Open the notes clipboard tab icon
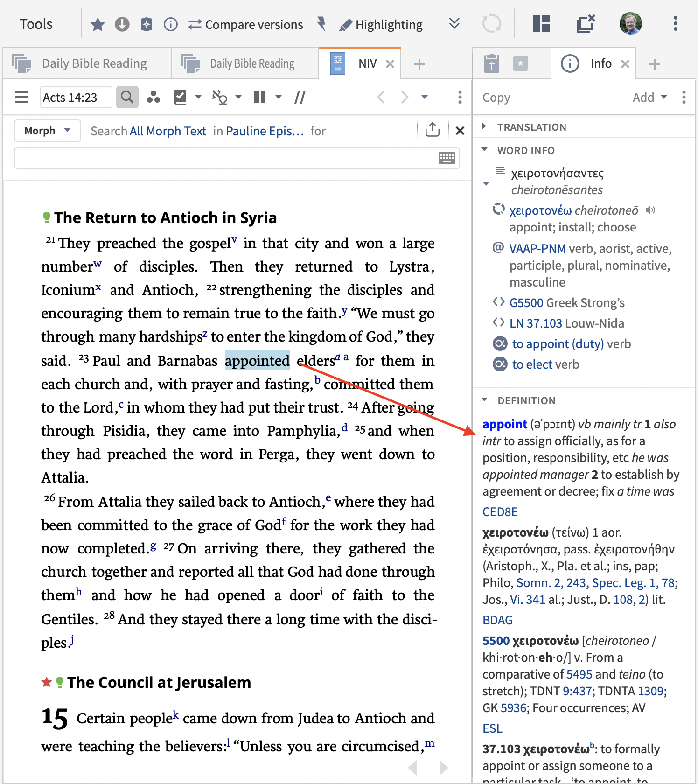The height and width of the screenshot is (784, 698). point(491,63)
